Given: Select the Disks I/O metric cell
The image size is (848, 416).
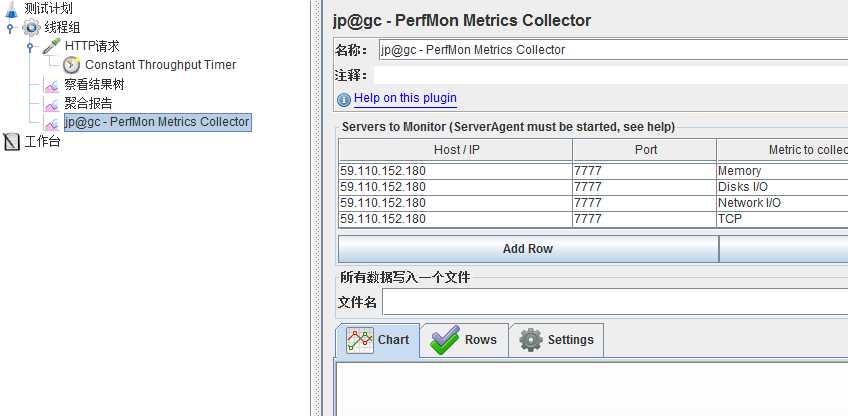Looking at the screenshot, I should click(783, 187).
